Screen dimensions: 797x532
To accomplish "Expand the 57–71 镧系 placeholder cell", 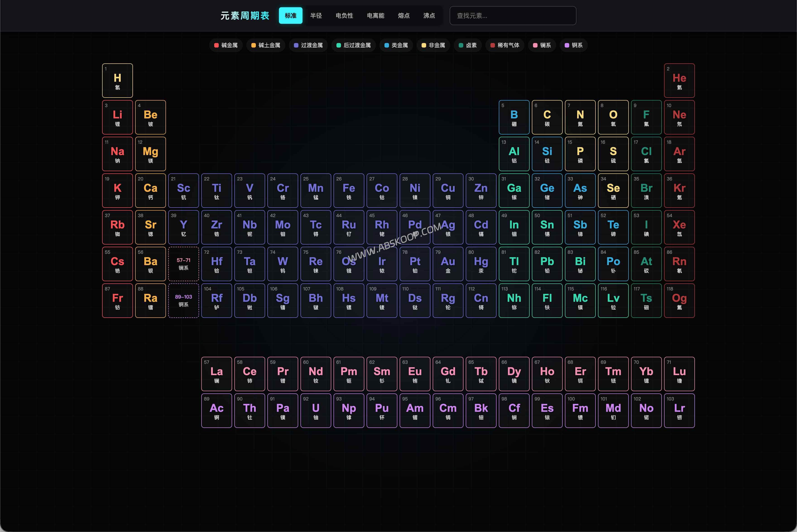I will click(184, 264).
